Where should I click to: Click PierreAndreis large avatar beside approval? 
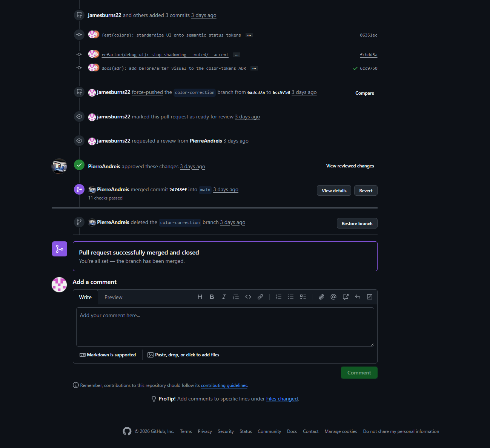click(59, 166)
